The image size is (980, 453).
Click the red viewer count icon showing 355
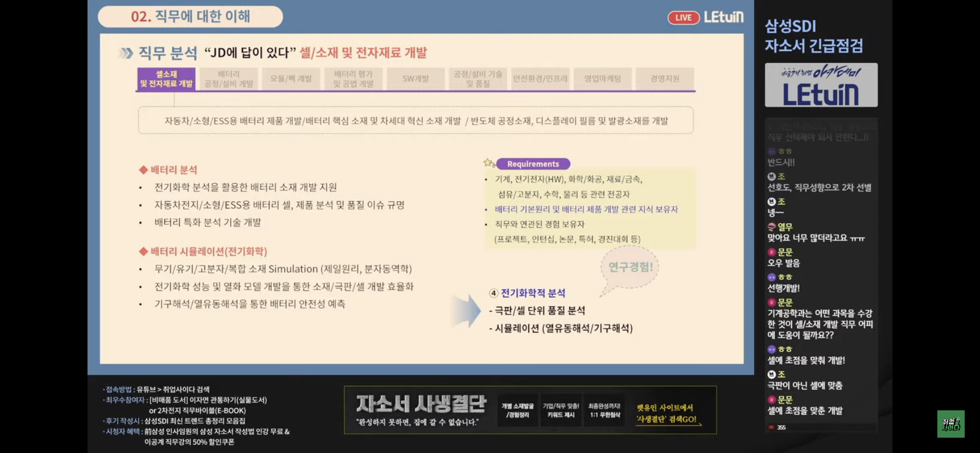[x=771, y=427]
